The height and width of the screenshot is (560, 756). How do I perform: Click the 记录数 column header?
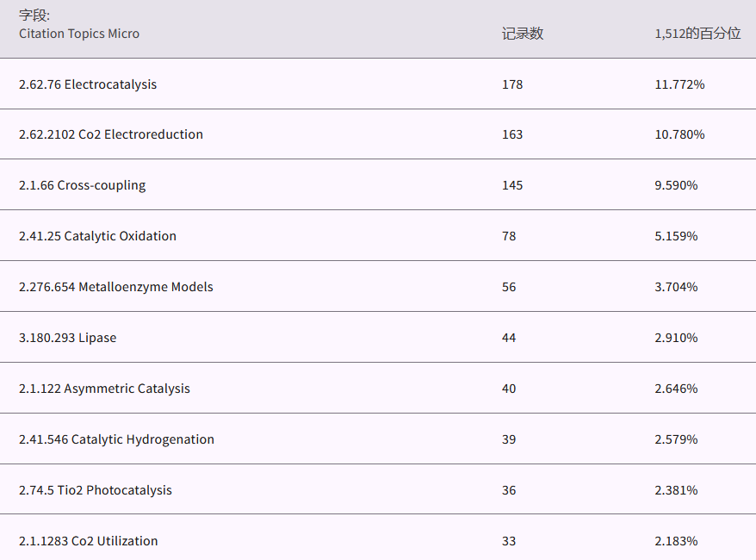tap(523, 34)
